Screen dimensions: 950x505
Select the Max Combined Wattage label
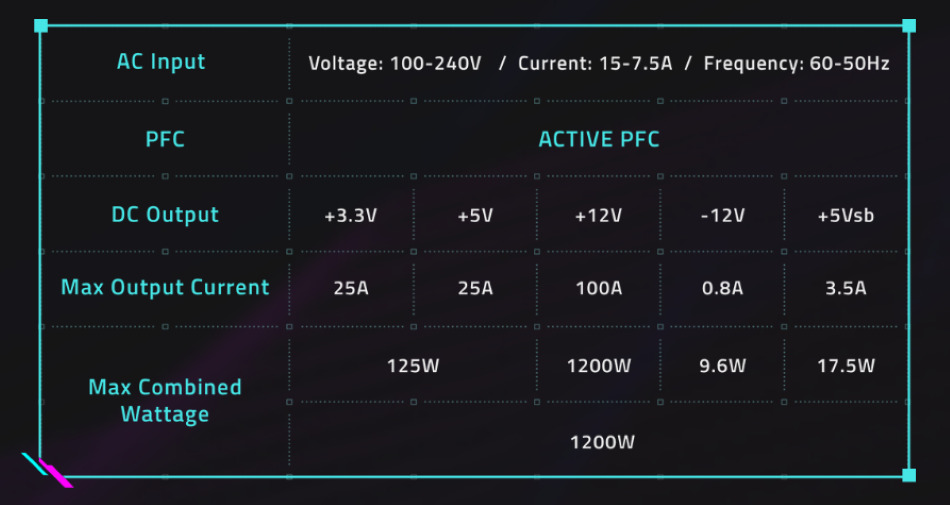[165, 400]
